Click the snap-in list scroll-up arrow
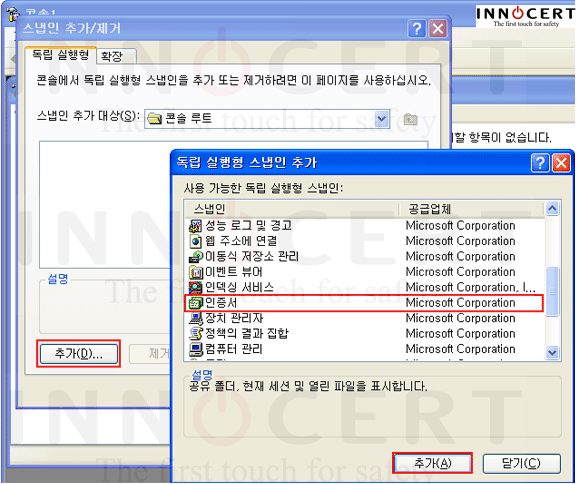The height and width of the screenshot is (484, 578). (x=552, y=209)
